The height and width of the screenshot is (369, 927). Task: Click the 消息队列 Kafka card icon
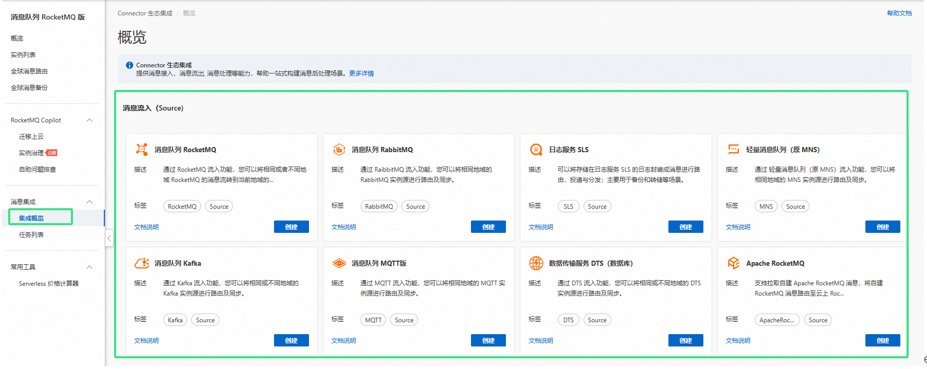[x=141, y=263]
